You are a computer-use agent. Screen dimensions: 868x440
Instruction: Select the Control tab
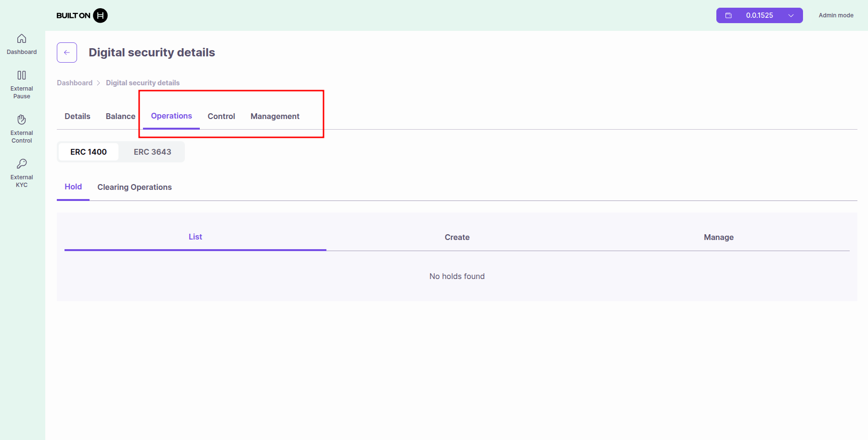(x=221, y=116)
